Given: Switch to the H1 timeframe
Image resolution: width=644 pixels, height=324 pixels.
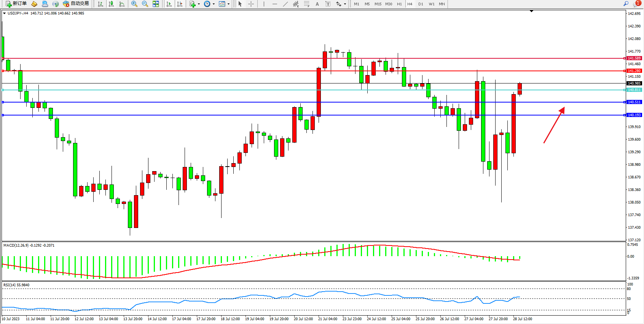Looking at the screenshot, I should [x=399, y=4].
